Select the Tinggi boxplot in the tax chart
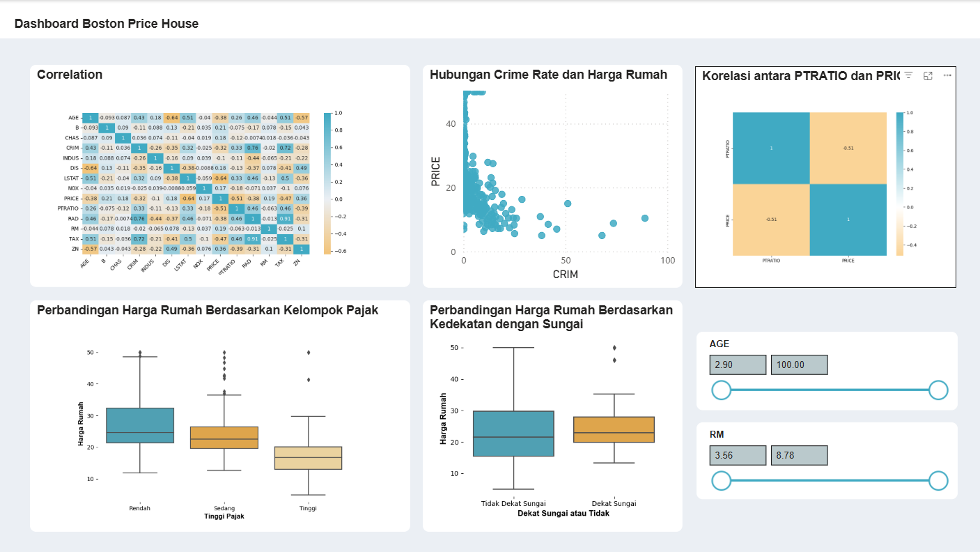Image resolution: width=980 pixels, height=552 pixels. pyautogui.click(x=308, y=457)
